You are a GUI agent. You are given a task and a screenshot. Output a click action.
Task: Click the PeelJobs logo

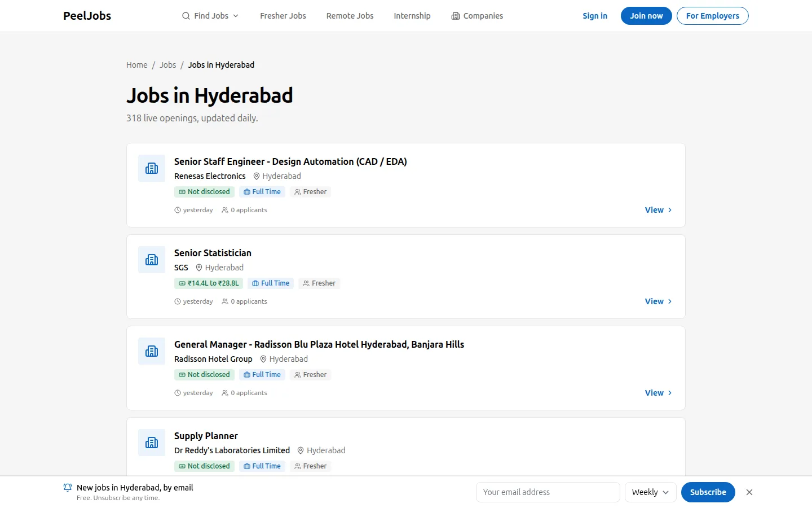tap(87, 16)
